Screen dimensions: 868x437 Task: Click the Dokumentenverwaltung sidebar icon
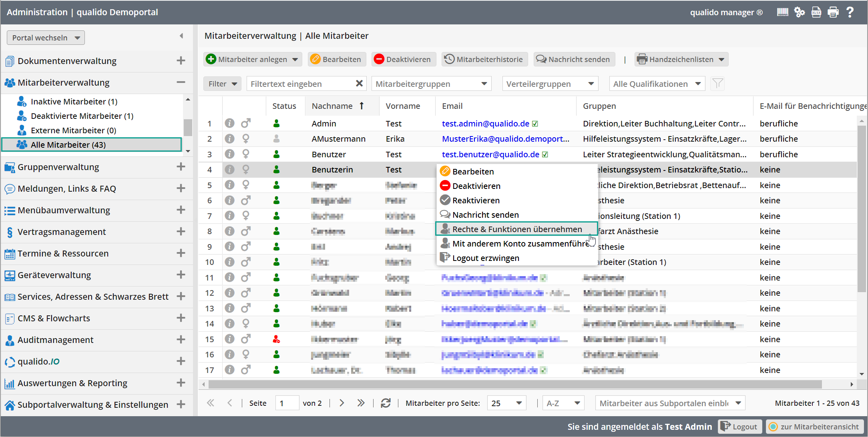tap(10, 61)
